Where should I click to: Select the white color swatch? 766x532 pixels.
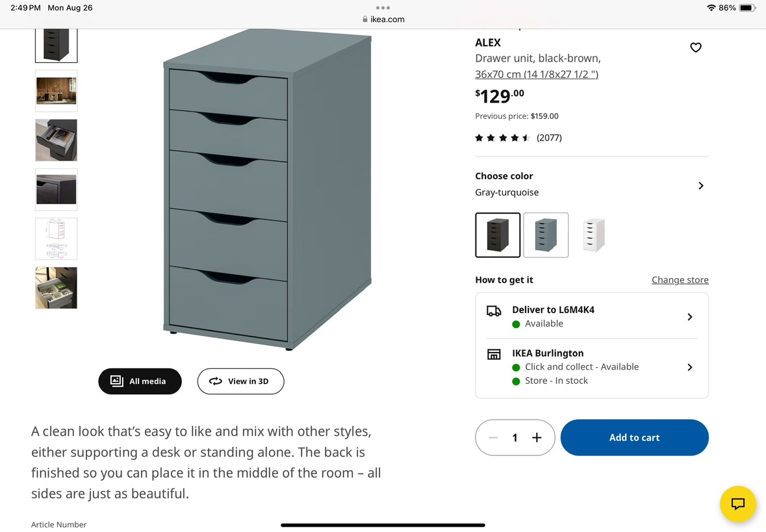594,235
